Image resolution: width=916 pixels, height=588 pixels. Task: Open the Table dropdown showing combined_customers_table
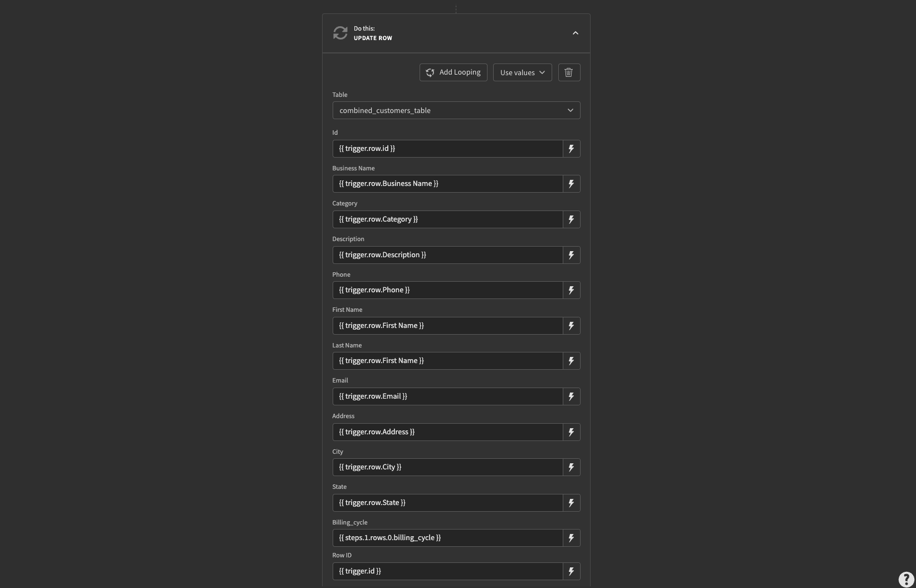[456, 110]
